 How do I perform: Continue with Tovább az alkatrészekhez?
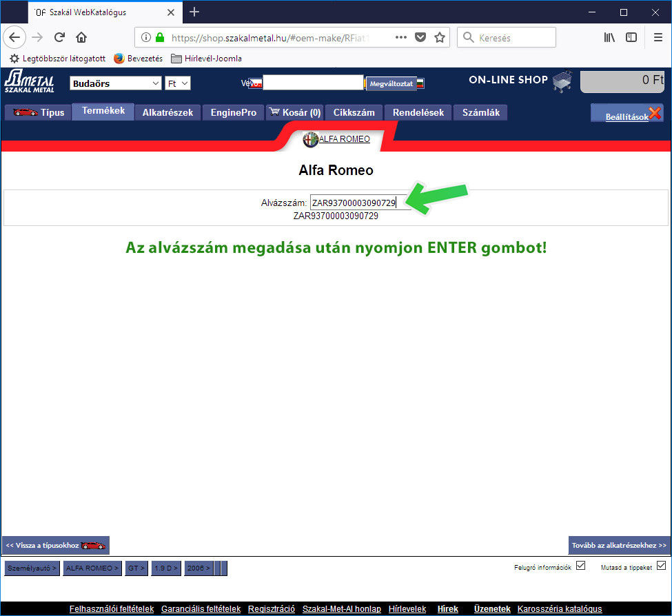coord(620,545)
